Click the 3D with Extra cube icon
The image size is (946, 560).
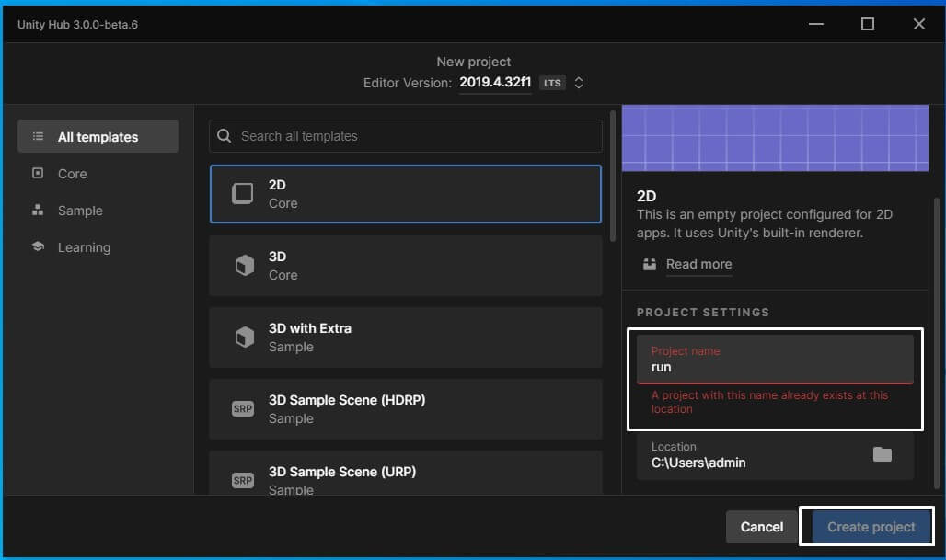pos(245,337)
